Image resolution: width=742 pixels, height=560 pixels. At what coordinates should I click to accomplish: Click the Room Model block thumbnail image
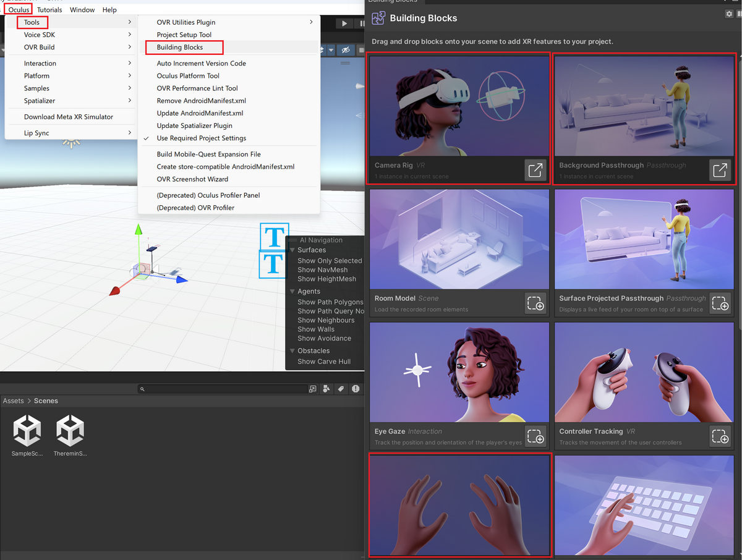tap(459, 239)
